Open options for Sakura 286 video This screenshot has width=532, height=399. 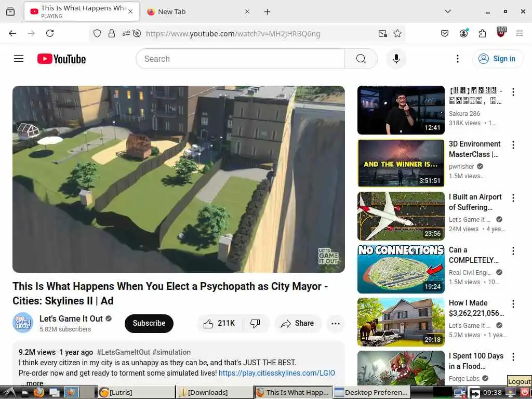coord(513,92)
